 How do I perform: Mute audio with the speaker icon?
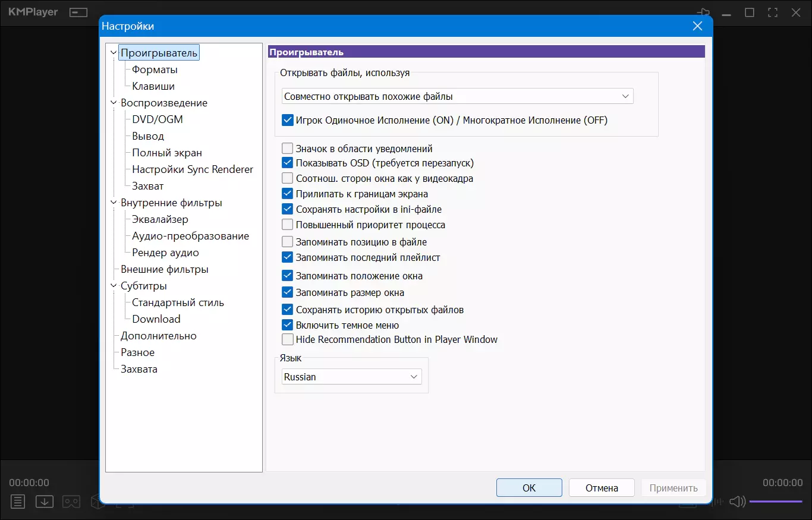pyautogui.click(x=737, y=502)
